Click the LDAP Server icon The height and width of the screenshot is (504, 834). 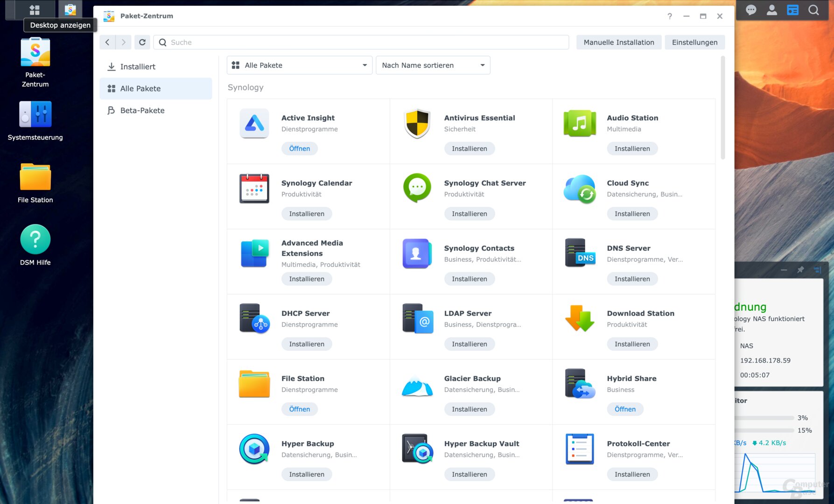(x=418, y=318)
